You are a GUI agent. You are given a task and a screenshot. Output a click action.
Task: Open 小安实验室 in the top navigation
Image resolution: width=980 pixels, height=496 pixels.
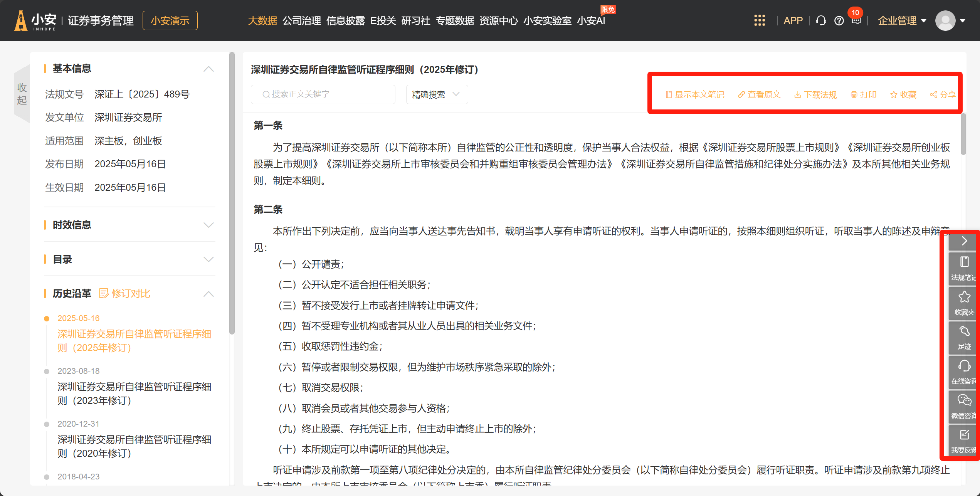tap(547, 20)
